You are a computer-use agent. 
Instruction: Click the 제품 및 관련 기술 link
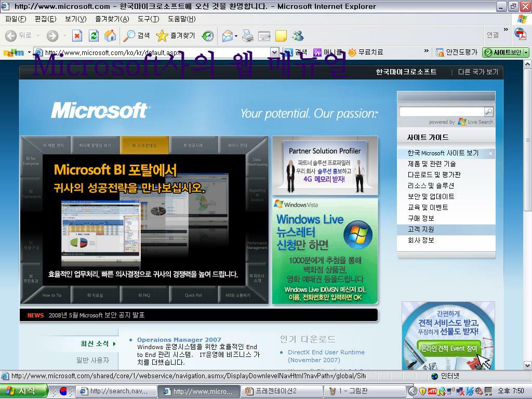pos(432,164)
